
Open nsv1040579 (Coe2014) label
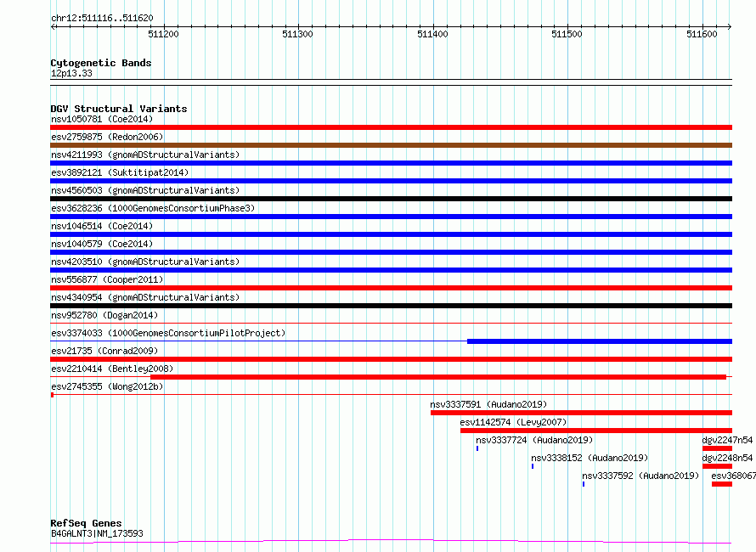(x=102, y=244)
